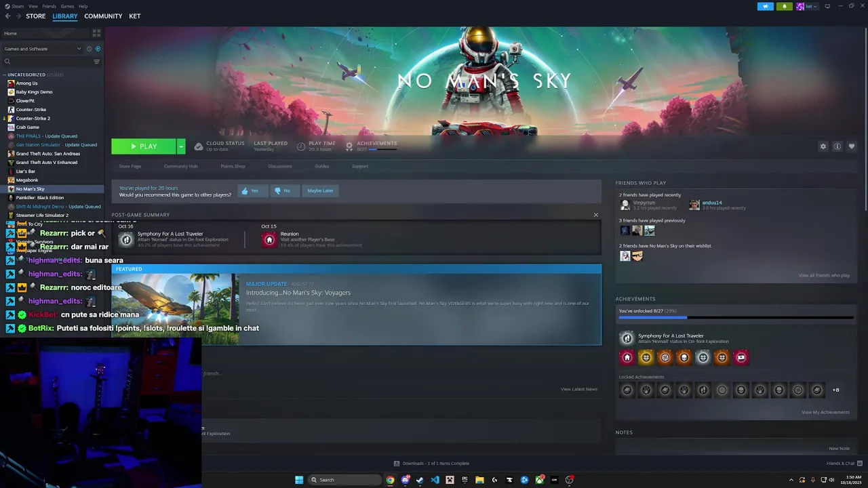Open notifications bell button
The image size is (868, 488).
785,6
